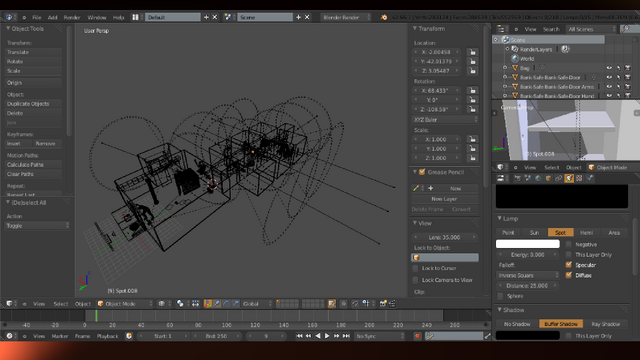Hide the Bag object via eye icon
Image resolution: width=640 pixels, height=360 pixels.
pyautogui.click(x=609, y=68)
